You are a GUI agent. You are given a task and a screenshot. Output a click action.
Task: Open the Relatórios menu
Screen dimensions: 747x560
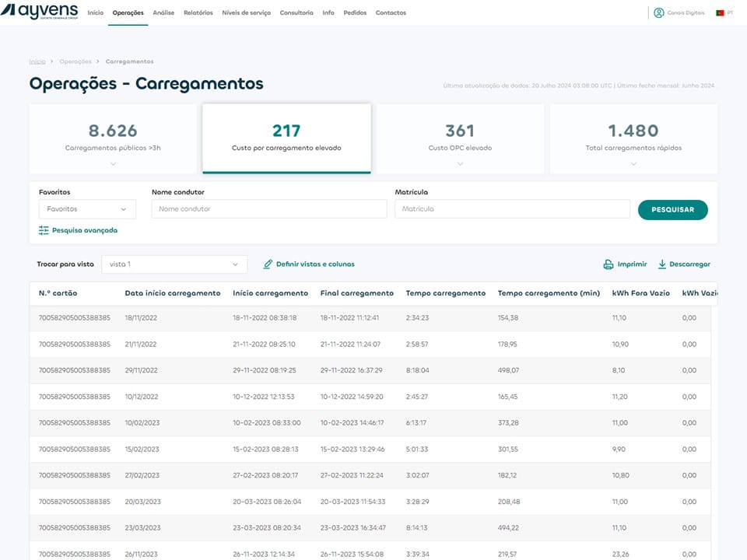pos(198,13)
